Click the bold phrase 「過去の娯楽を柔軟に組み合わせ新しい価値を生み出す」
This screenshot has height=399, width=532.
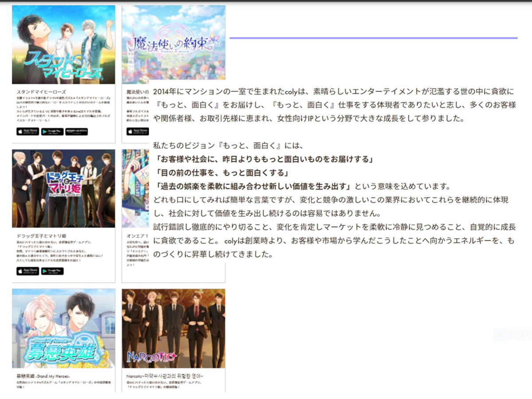[x=253, y=186]
